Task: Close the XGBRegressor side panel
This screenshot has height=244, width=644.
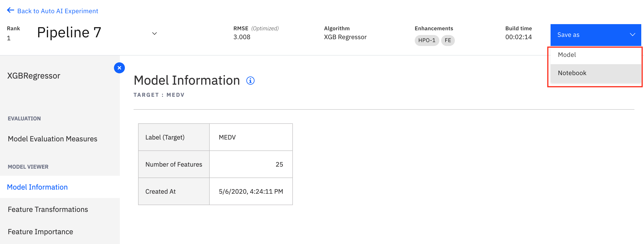Action: tap(119, 68)
